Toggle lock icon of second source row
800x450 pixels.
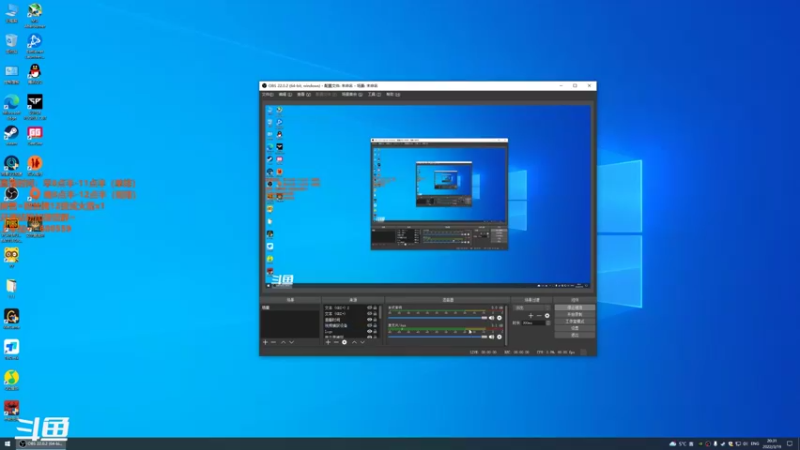click(375, 314)
